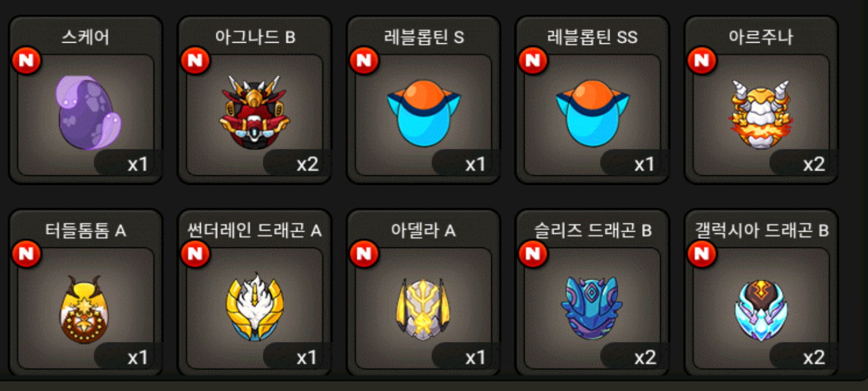Click the N badge on 아델라 A card
Screen dimensions: 868x391
coord(364,254)
